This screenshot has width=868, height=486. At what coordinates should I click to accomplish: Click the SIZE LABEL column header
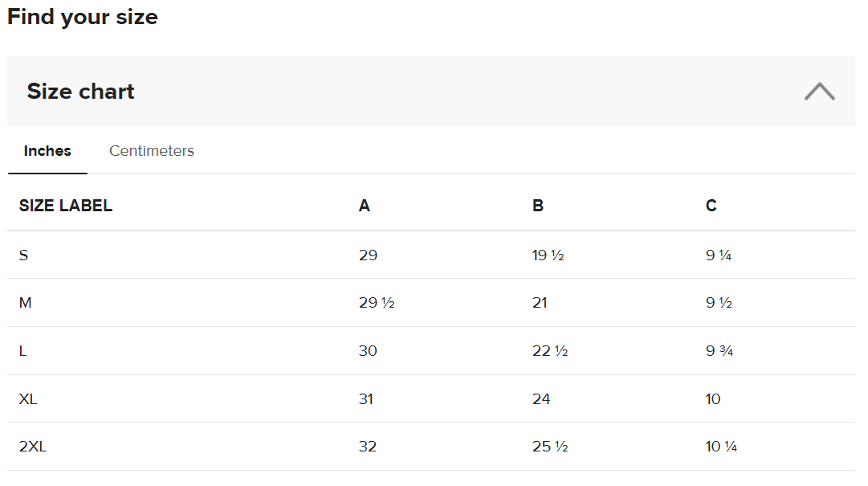(x=66, y=206)
